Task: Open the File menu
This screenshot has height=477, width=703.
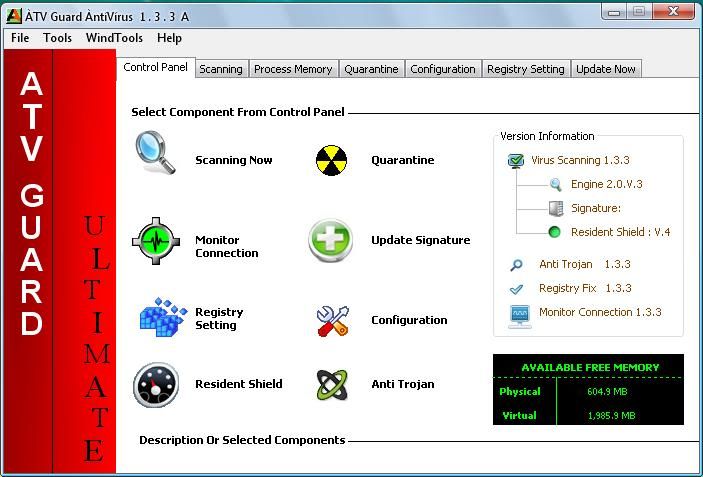Action: [x=20, y=38]
